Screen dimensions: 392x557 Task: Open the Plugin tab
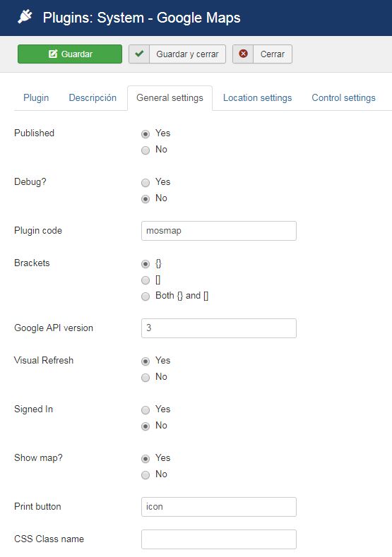(x=36, y=97)
